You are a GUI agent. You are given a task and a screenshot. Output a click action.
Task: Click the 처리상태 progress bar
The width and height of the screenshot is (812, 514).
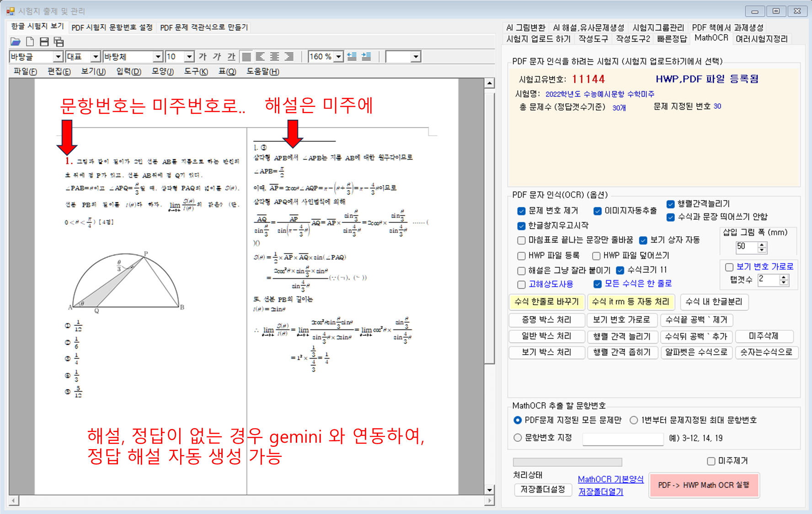[567, 462]
